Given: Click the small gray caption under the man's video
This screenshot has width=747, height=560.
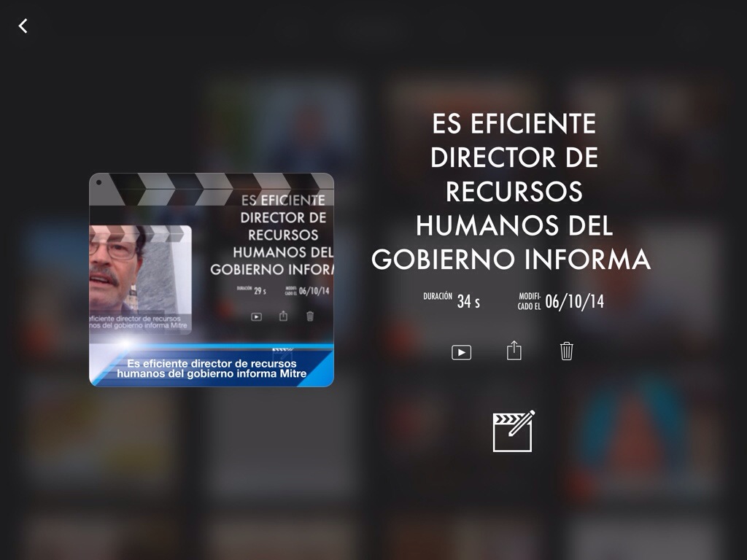Looking at the screenshot, I should pos(139,323).
